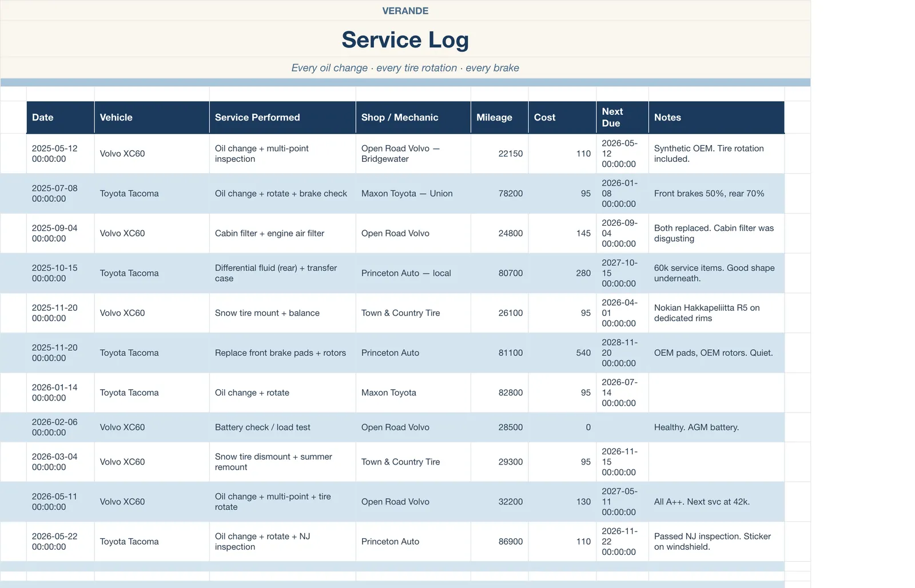This screenshot has height=588, width=915.
Task: Select the next due cell 2026-11-22
Action: coord(623,542)
